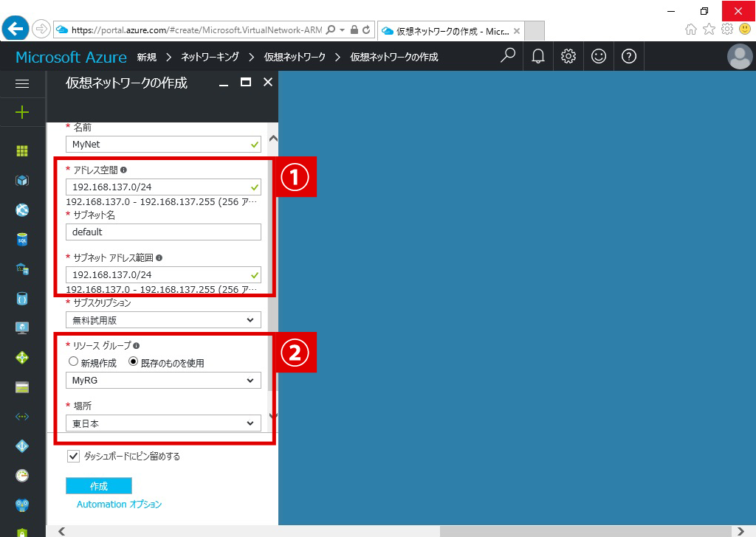Select 仮想ネットワーク in the breadcrumb
The height and width of the screenshot is (537, 756).
tap(295, 57)
